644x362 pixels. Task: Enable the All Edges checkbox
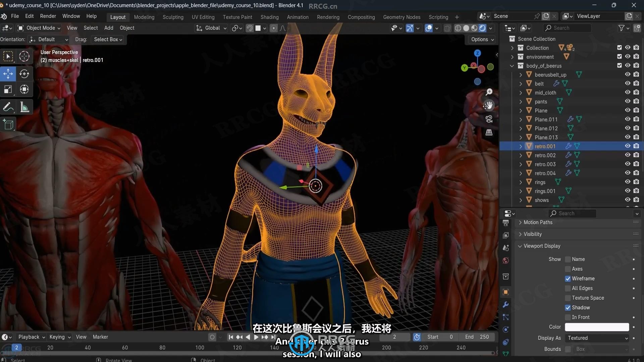click(568, 288)
